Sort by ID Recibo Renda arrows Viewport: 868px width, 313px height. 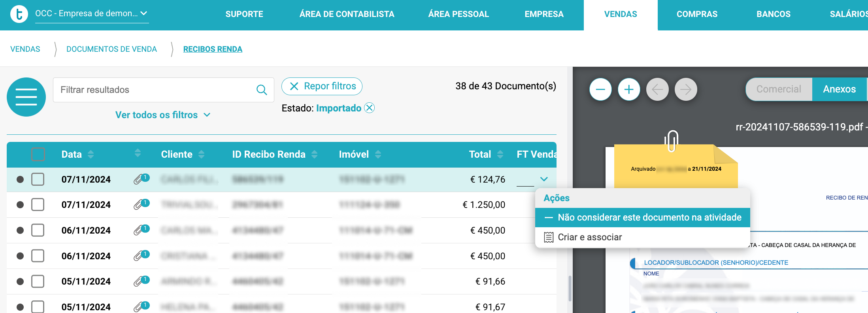pyautogui.click(x=314, y=154)
